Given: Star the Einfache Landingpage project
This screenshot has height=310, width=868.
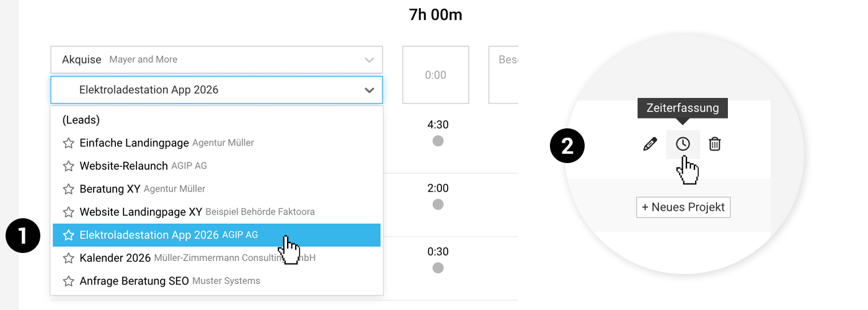Looking at the screenshot, I should click(x=69, y=143).
